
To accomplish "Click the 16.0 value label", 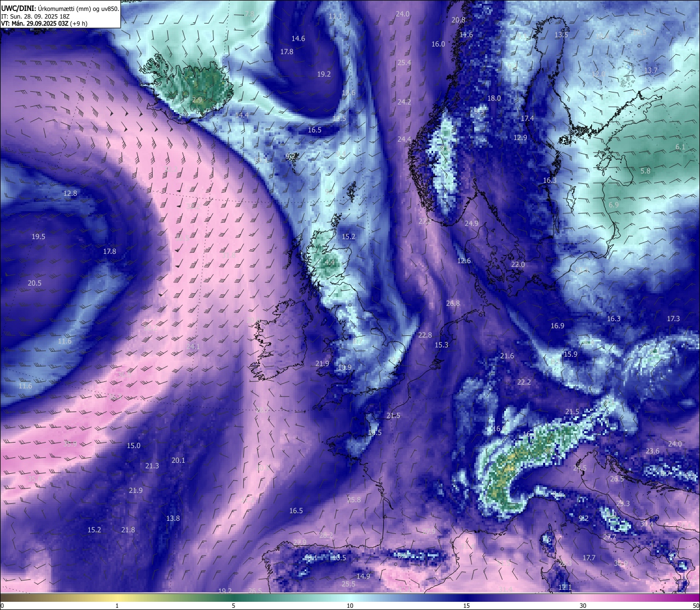I will (x=439, y=44).
